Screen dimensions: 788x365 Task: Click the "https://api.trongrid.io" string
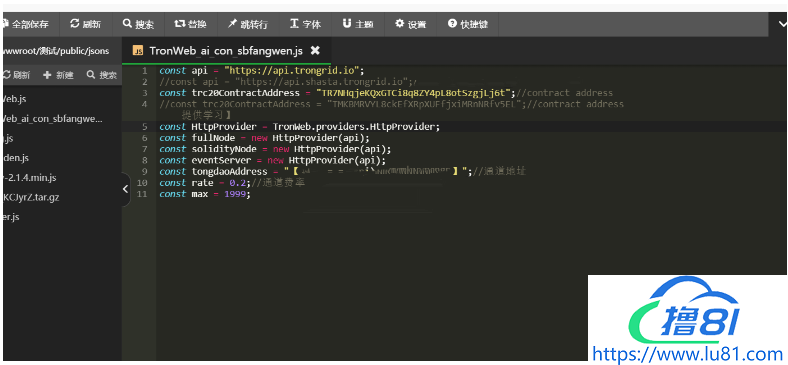click(291, 71)
